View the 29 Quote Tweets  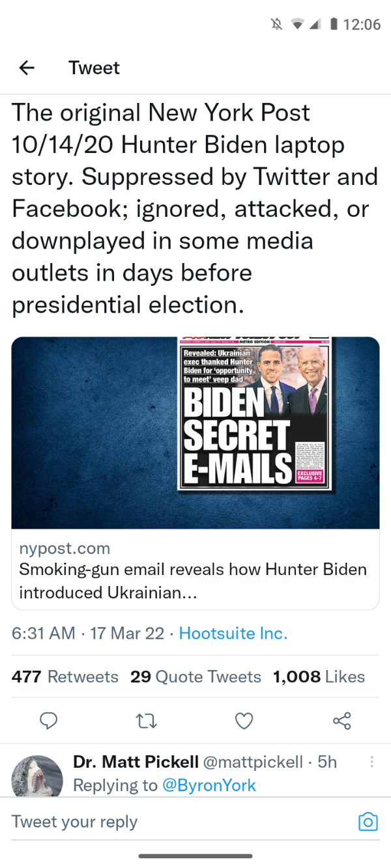coord(195,677)
